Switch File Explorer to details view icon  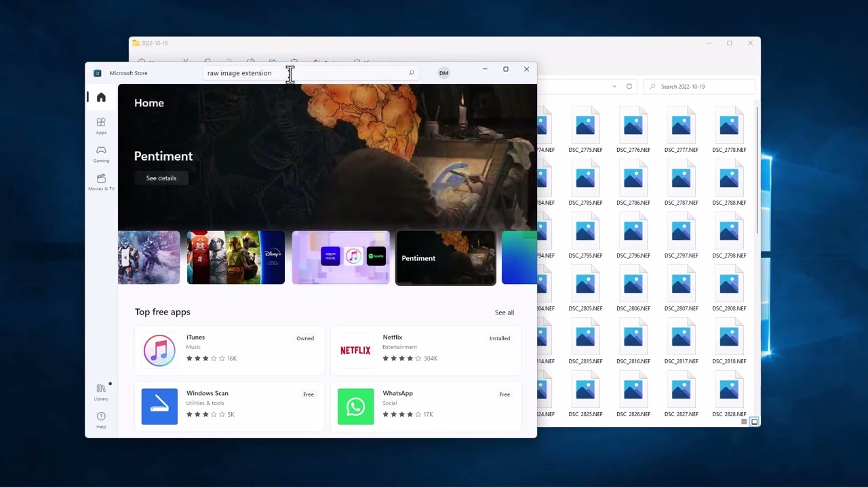[x=744, y=422]
